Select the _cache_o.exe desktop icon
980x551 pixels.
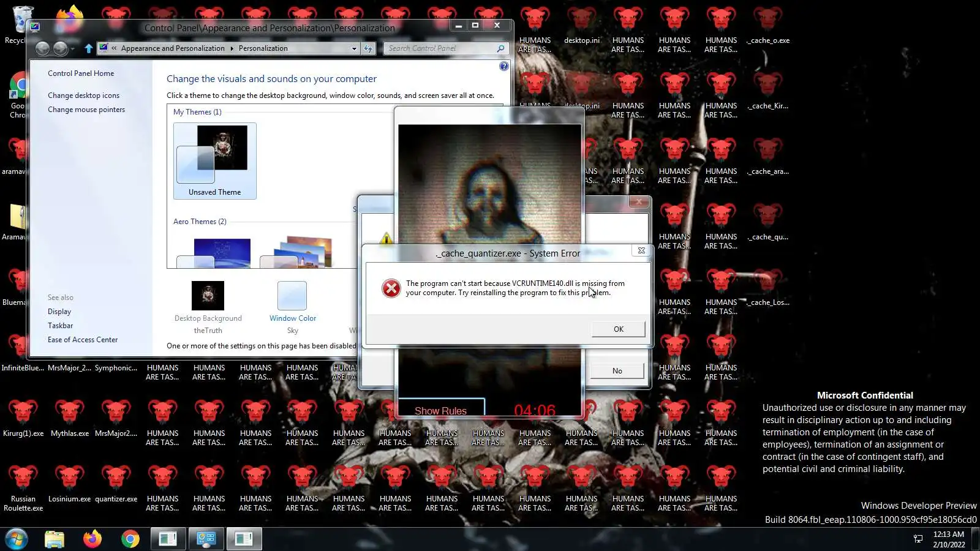768,26
